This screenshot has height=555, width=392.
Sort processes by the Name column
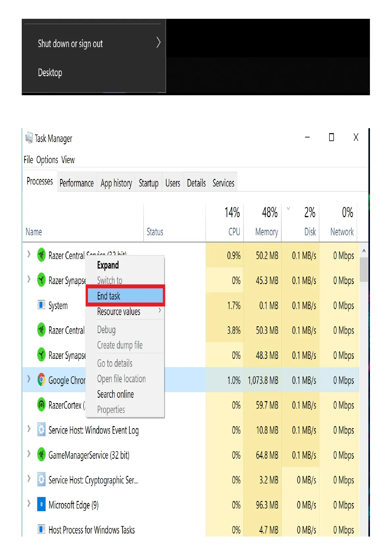83,223
